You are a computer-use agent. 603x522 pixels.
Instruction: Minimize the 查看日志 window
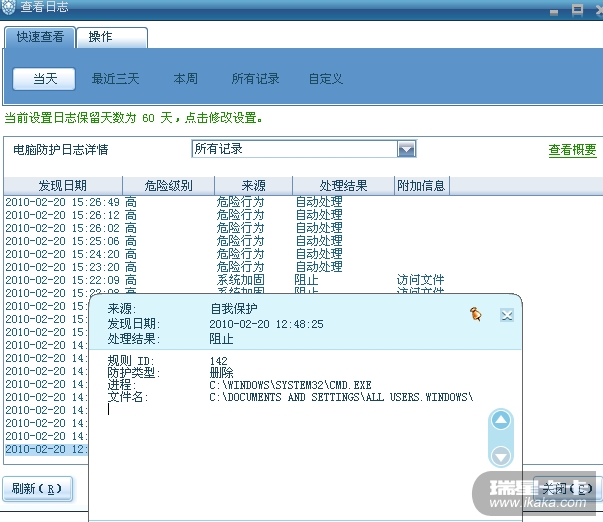coord(554,12)
